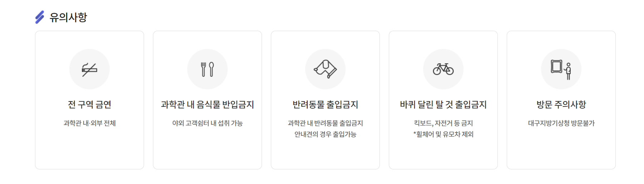Select the 유의사항 section heading
This screenshot has height=184, width=644.
[68, 17]
